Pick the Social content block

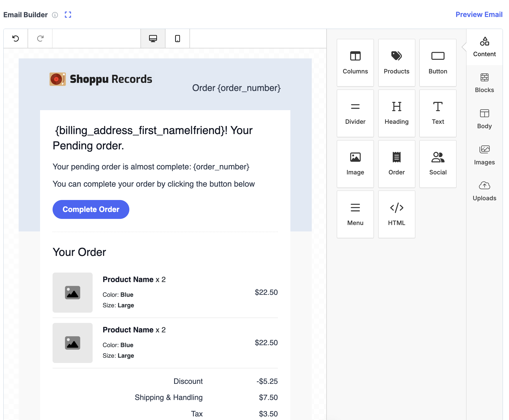coord(438,164)
